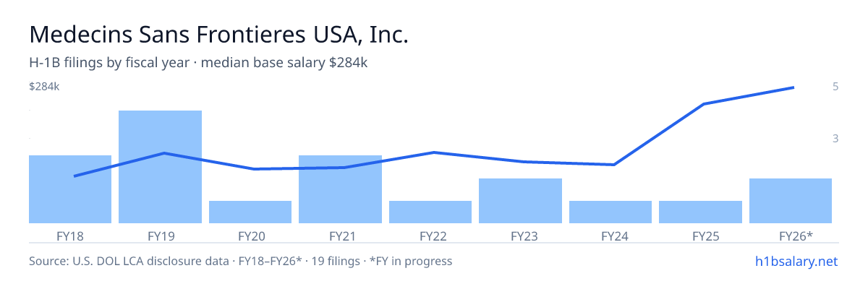868x289 pixels.
Task: Click the FY18 filings bar
Action: click(x=70, y=189)
